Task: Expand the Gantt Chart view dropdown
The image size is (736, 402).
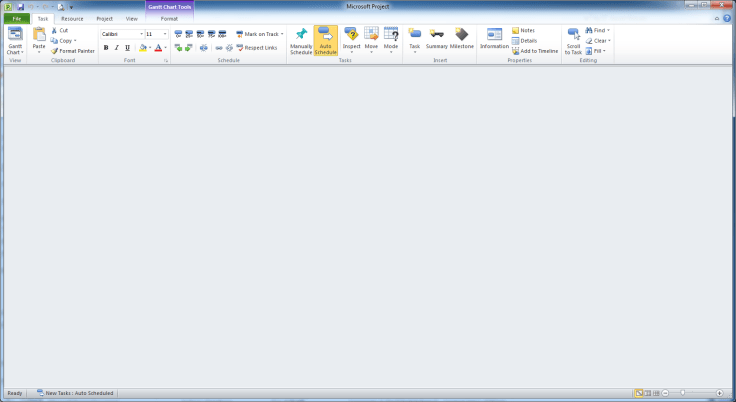Action: (x=16, y=52)
